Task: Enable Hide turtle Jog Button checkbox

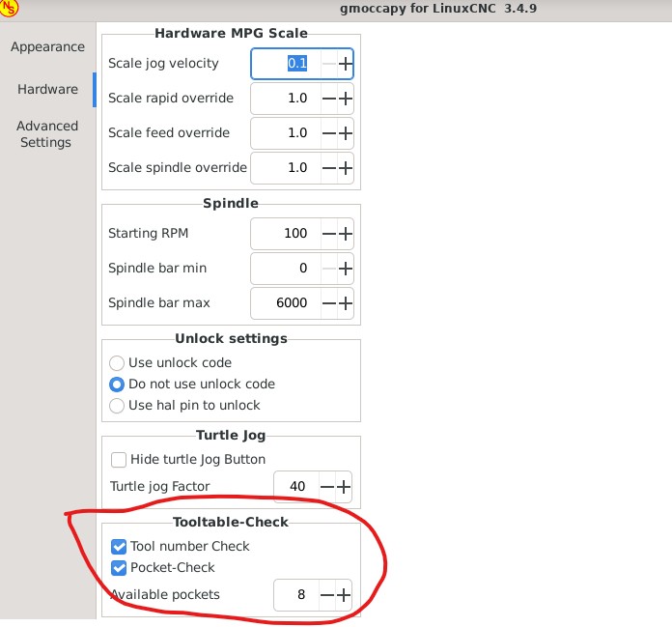Action: click(x=119, y=460)
